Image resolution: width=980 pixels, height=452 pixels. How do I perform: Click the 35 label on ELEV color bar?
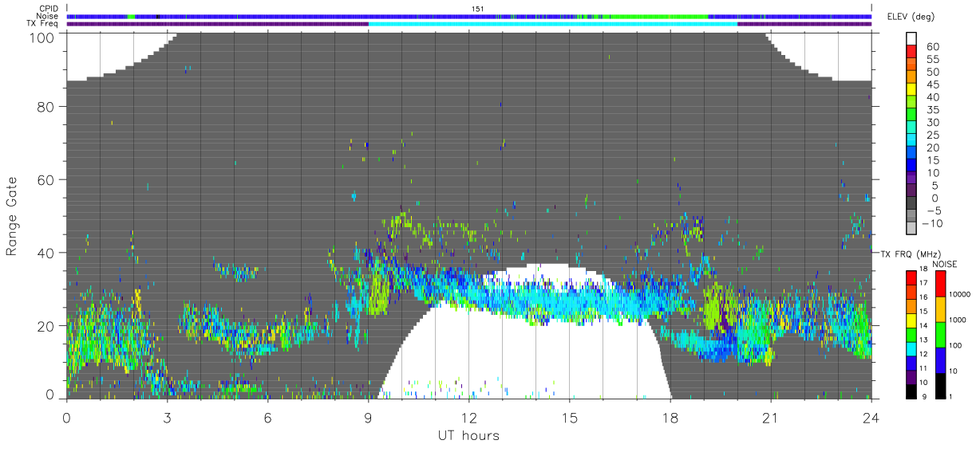[x=934, y=110]
